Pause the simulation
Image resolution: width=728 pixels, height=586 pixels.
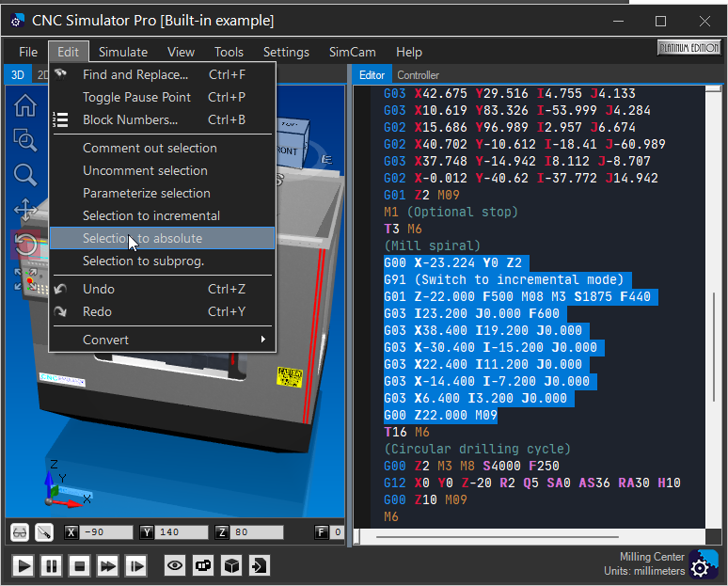coord(51,566)
